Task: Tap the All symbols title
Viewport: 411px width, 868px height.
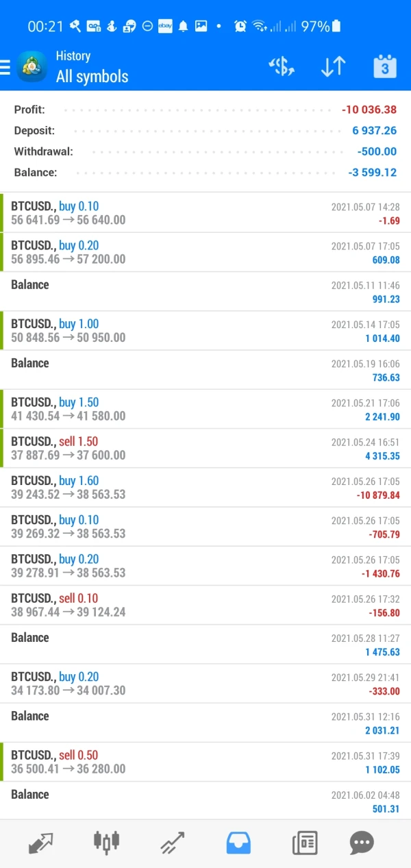Action: [92, 77]
